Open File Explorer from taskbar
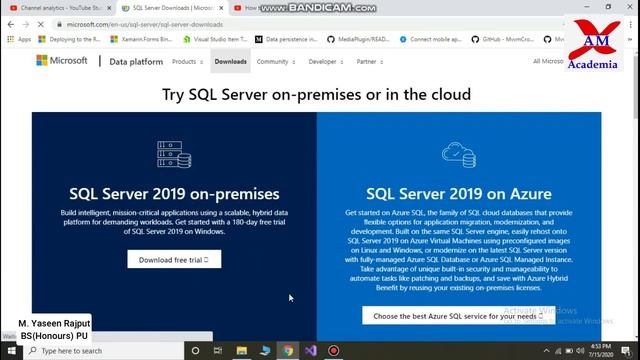Viewport: 640px width, 360px height. coord(242,351)
